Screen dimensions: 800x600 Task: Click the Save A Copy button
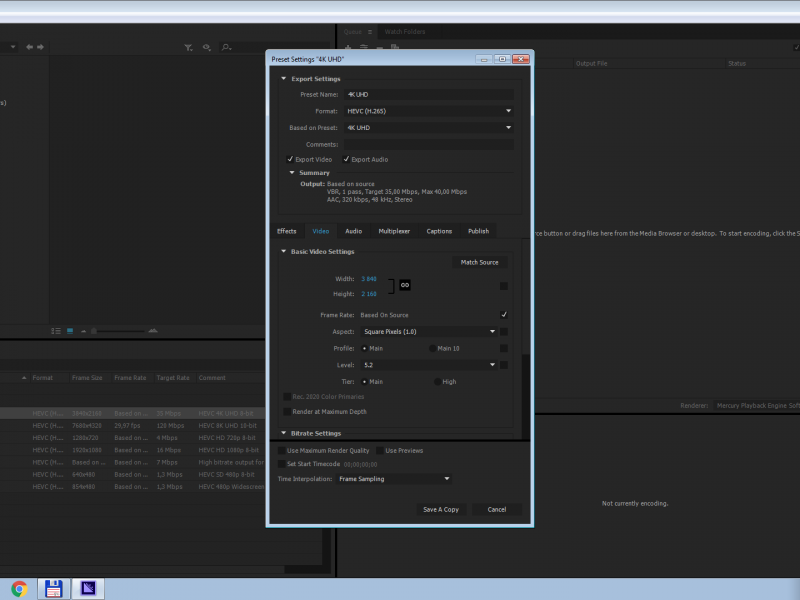tap(441, 510)
